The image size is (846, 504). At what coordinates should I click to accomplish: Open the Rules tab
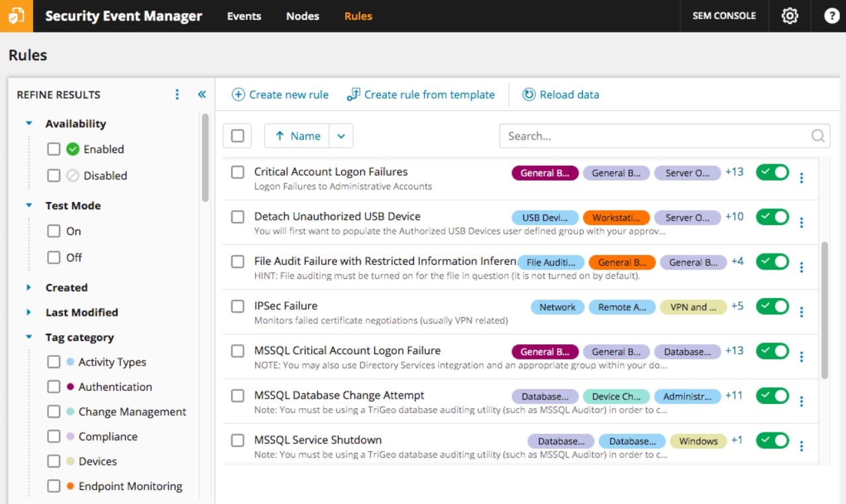coord(358,16)
